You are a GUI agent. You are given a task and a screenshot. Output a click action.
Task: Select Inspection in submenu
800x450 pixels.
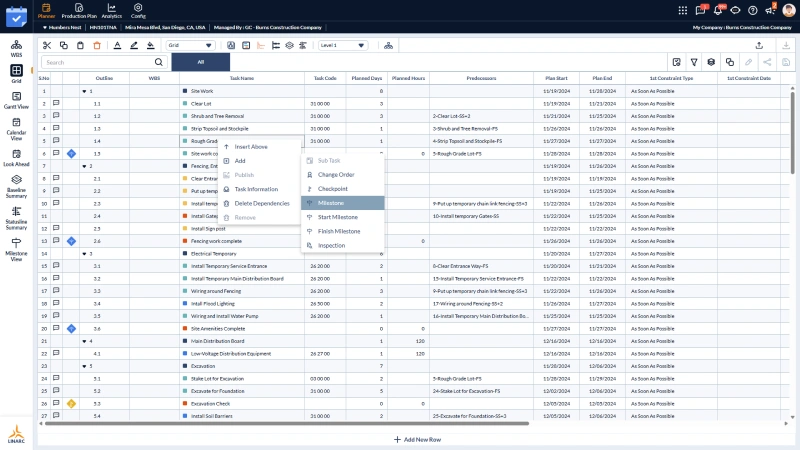(342, 245)
